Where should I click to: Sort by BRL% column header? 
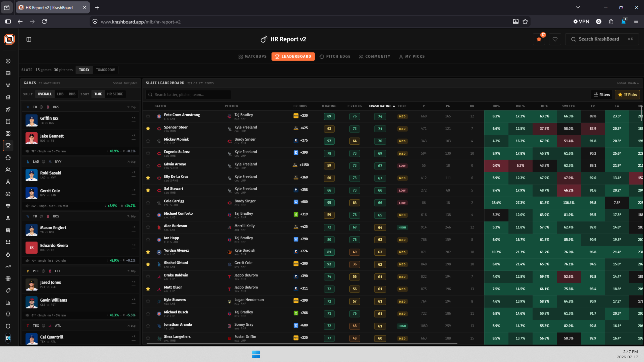click(520, 106)
